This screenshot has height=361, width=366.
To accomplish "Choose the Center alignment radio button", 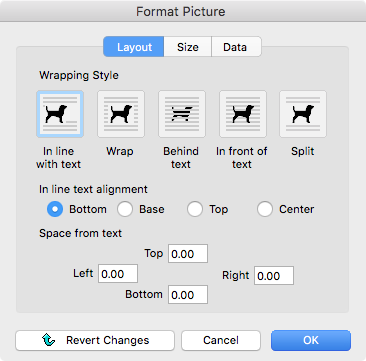I will click(265, 209).
